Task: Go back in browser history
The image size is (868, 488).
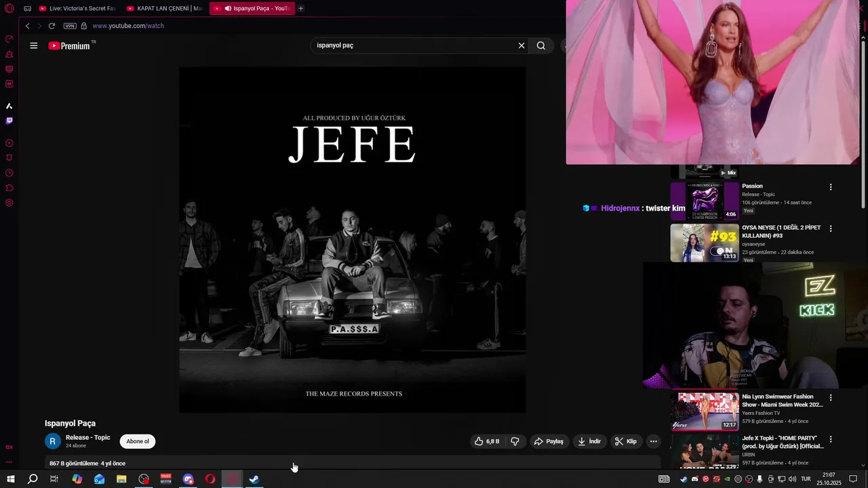Action: pyautogui.click(x=27, y=26)
